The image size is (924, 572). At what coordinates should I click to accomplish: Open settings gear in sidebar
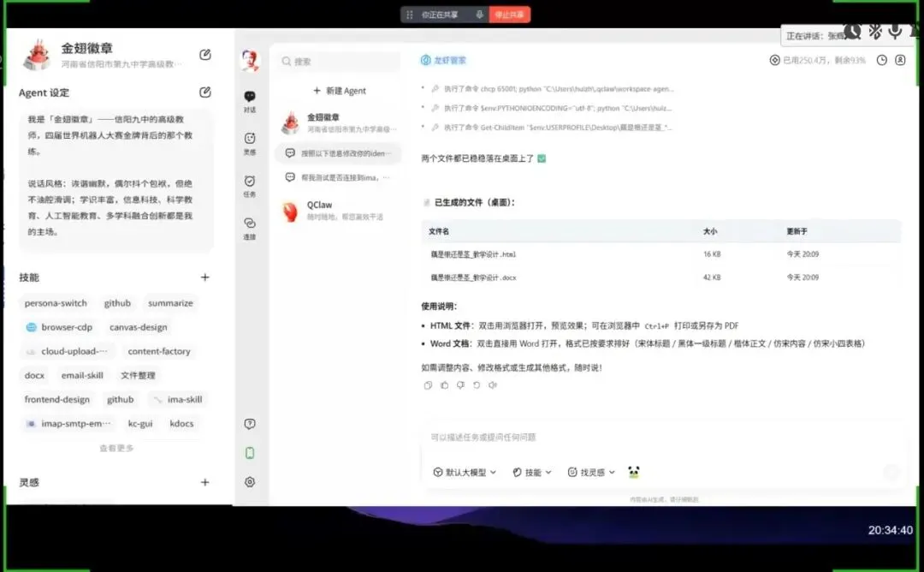(x=250, y=482)
